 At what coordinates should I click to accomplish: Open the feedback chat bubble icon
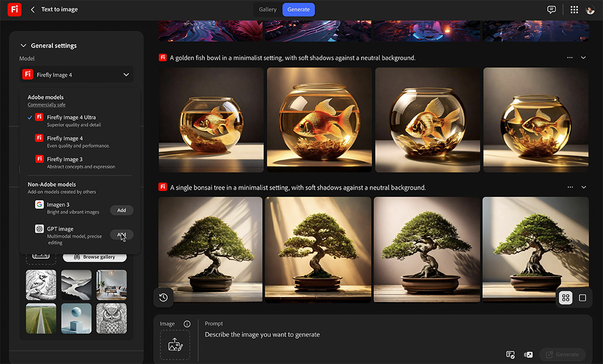click(x=551, y=9)
